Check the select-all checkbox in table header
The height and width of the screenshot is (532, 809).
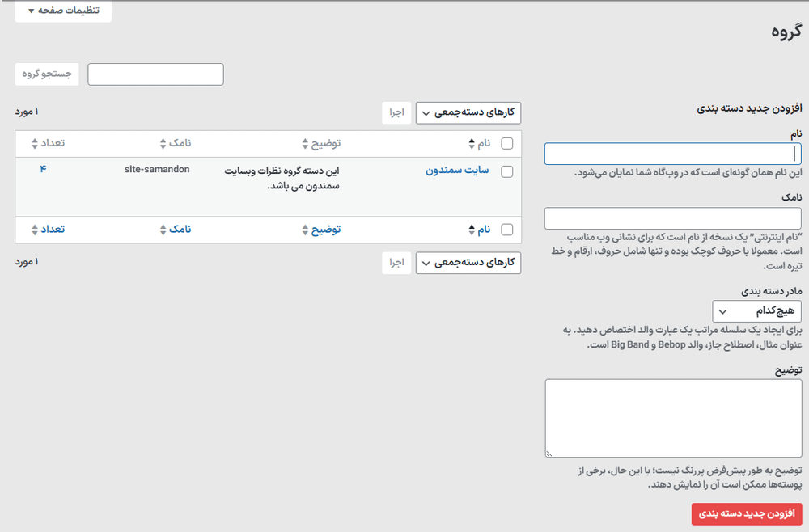pos(507,143)
